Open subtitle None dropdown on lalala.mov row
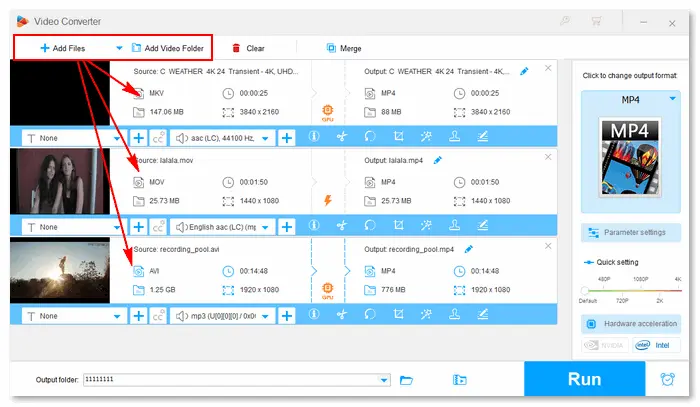 pyautogui.click(x=74, y=227)
